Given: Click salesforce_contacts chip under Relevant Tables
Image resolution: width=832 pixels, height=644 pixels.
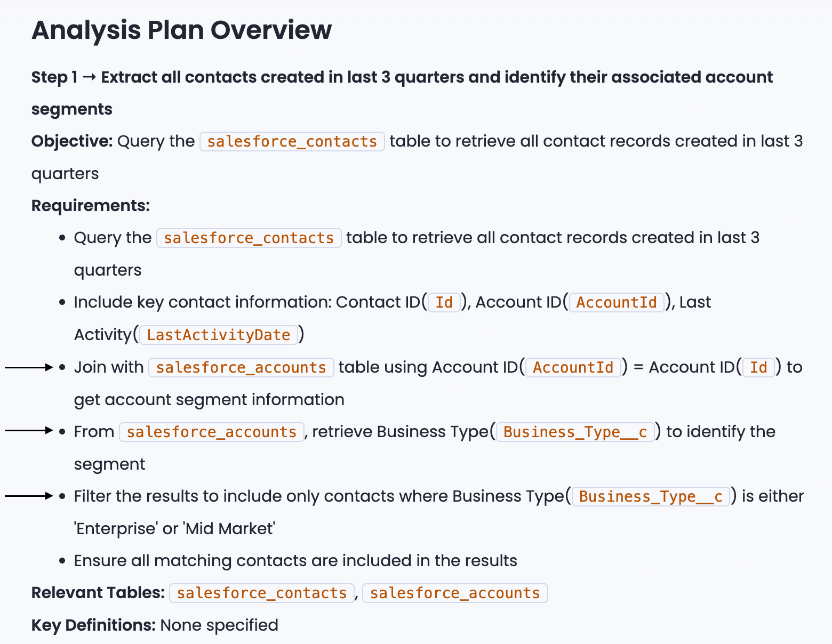Looking at the screenshot, I should coord(261,593).
